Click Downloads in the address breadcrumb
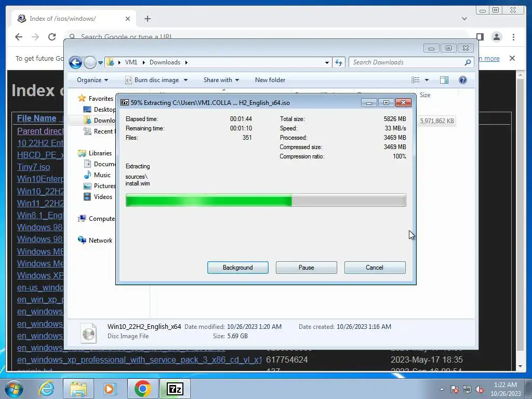The image size is (532, 399). click(x=165, y=62)
